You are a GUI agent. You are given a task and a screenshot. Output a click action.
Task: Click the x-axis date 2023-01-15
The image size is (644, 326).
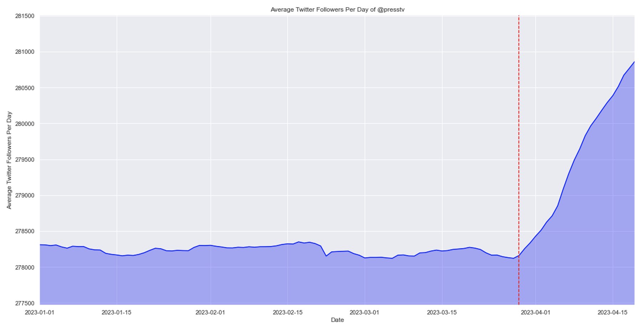116,312
